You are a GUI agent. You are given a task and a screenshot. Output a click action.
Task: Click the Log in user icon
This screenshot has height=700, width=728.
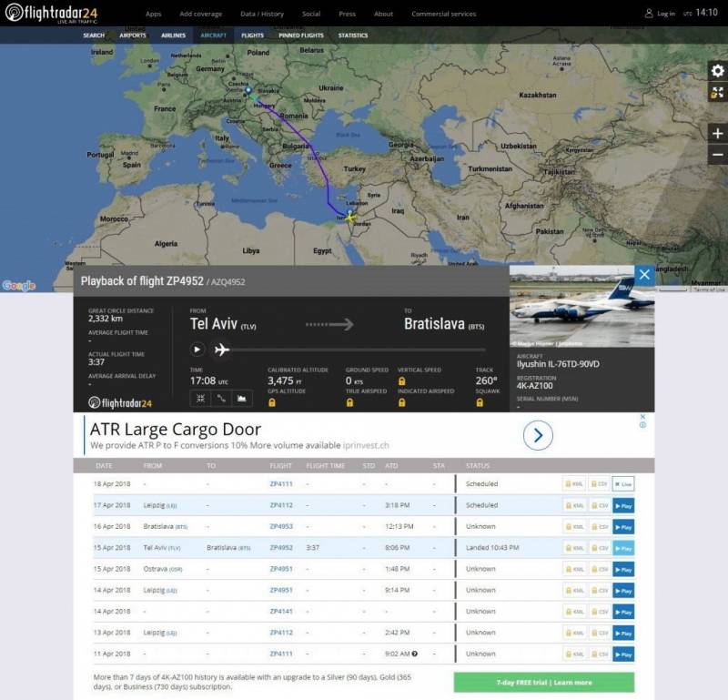[x=649, y=14]
